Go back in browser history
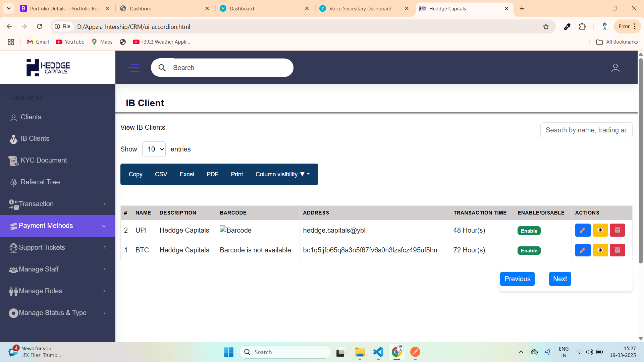 pos(9,26)
